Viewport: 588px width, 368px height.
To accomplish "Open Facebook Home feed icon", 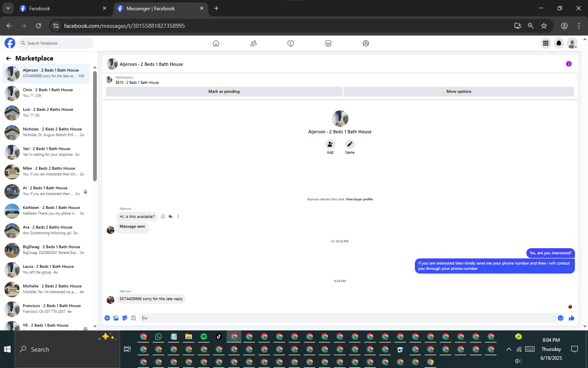I will point(216,43).
